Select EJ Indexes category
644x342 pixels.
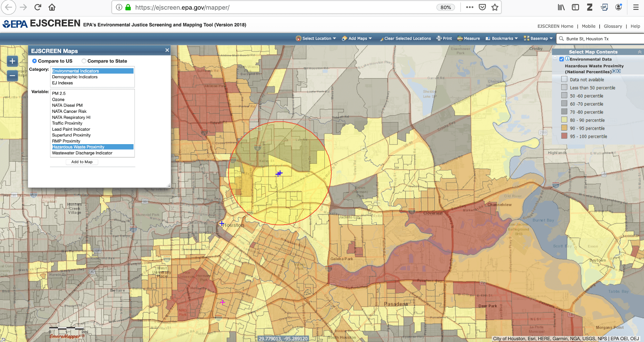[x=93, y=83]
